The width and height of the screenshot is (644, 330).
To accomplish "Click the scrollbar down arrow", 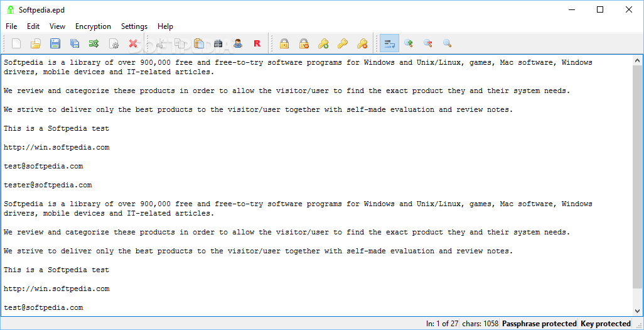I will [x=638, y=311].
